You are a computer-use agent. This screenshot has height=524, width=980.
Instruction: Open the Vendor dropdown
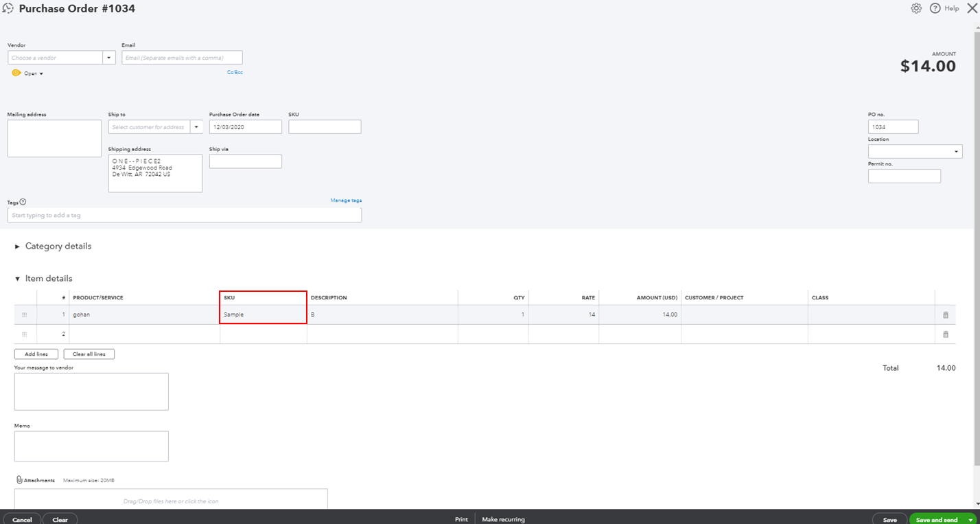click(108, 57)
